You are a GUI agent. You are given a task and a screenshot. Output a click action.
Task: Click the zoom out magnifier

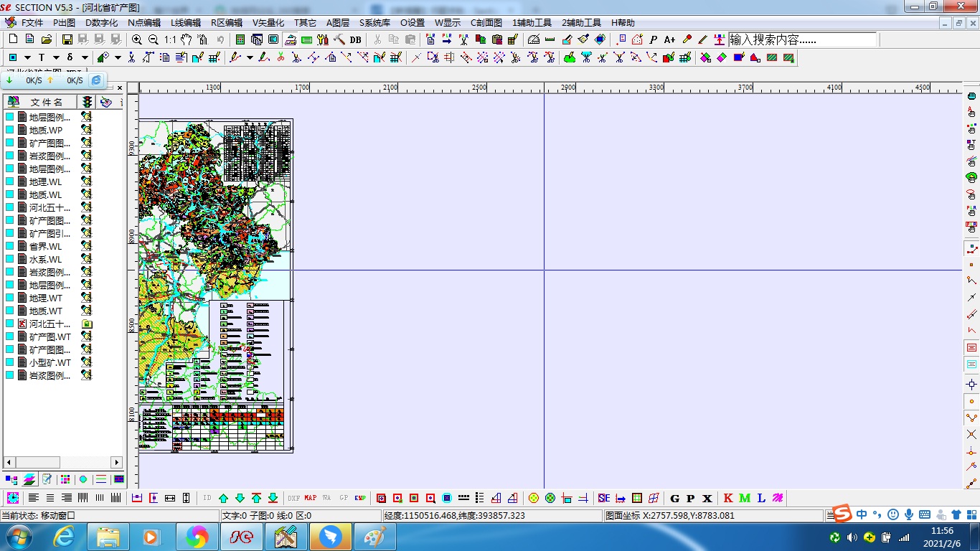[153, 39]
